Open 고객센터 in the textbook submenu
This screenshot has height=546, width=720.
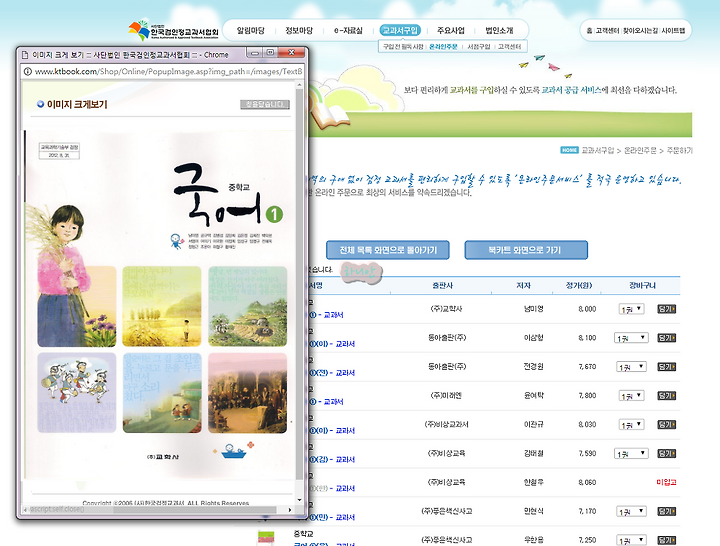509,47
